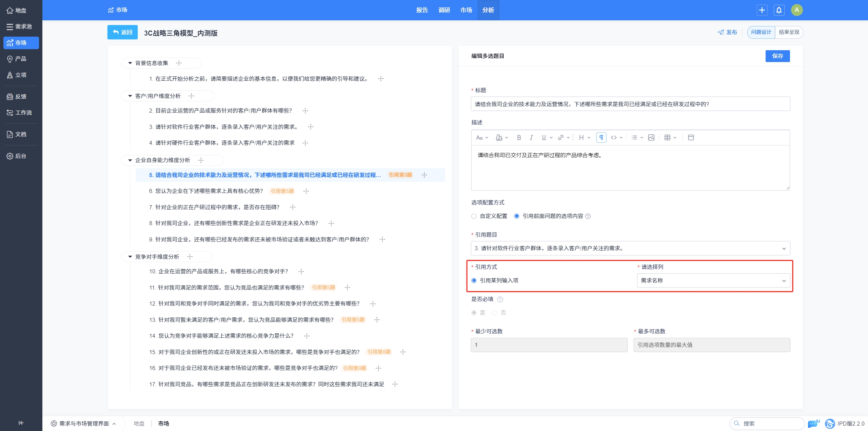Screen dimensions: 868x431
Task: Insert an image via editor toolbar
Action: (x=651, y=137)
